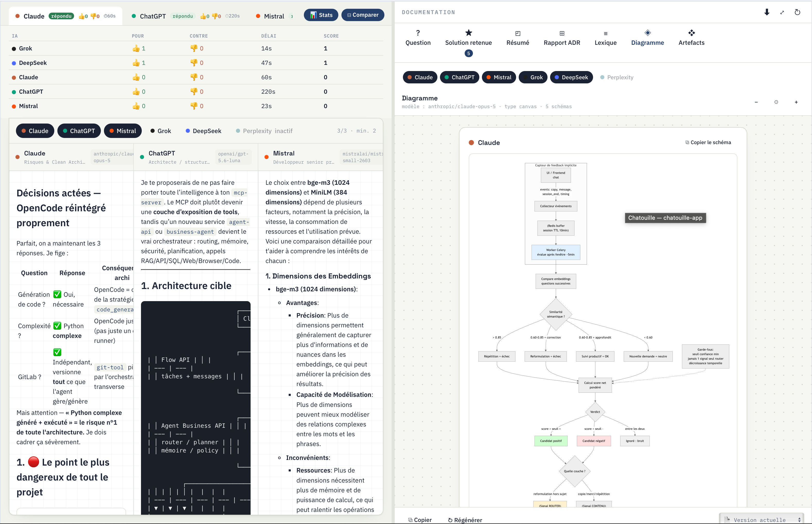Toggle Claude chip in left response selector

tap(35, 131)
